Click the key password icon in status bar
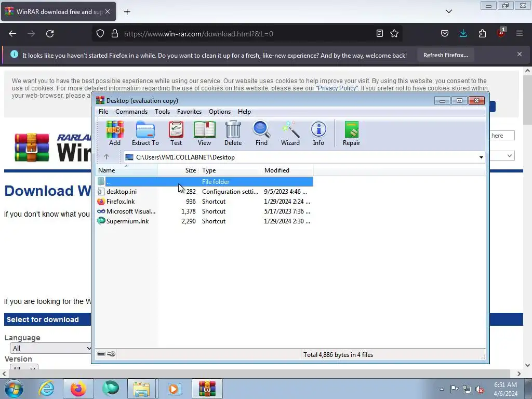Screen dimensions: 532x399 (x=111, y=354)
